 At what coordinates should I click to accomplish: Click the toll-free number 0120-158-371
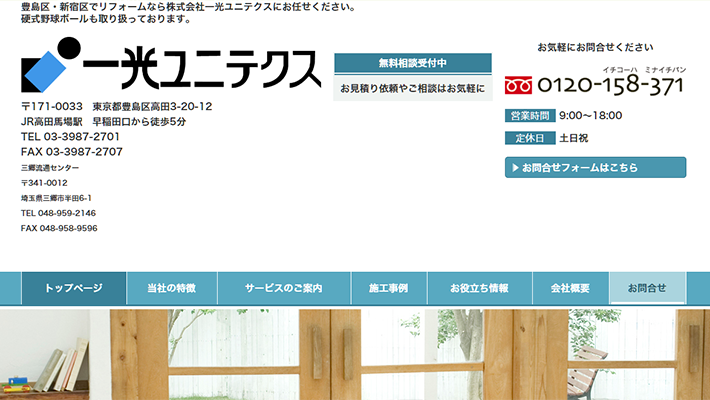click(610, 86)
